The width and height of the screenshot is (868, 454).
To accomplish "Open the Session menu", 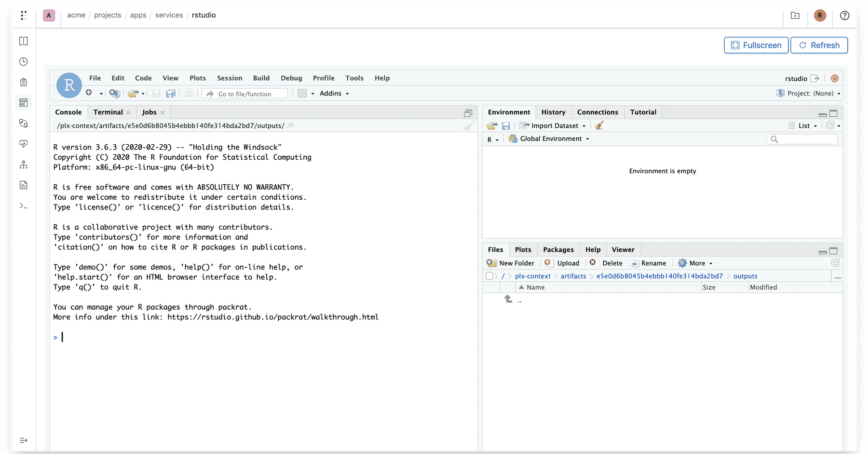I will click(x=230, y=78).
